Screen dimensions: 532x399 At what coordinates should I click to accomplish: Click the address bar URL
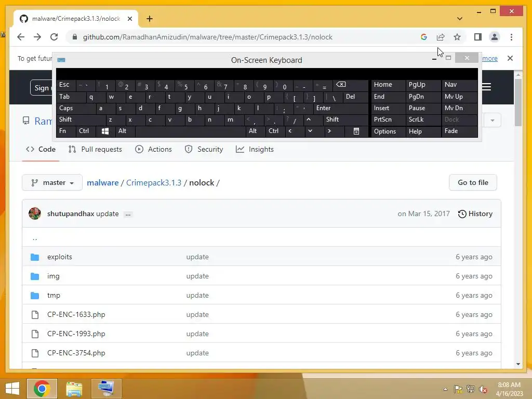(208, 37)
